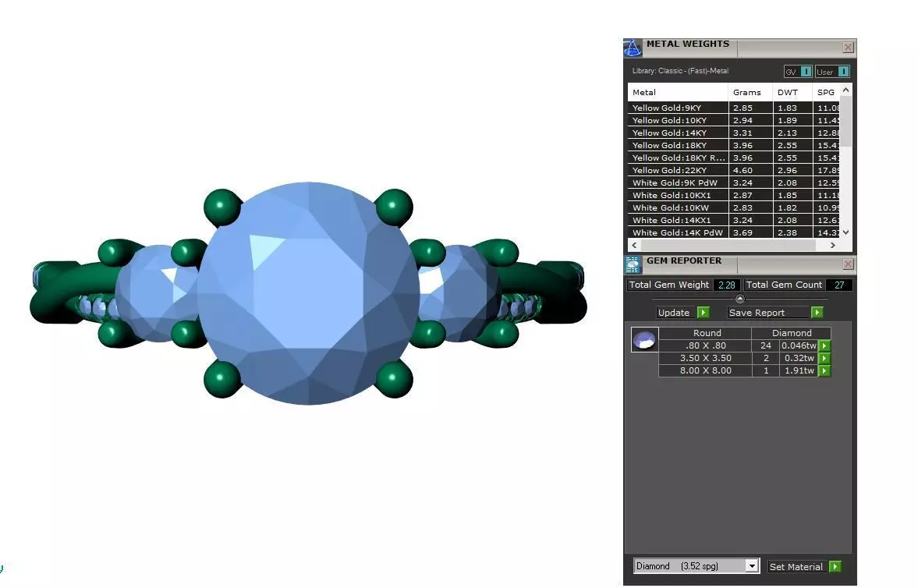Select the Yellow Gold:22KY row
The height and width of the screenshot is (588, 918).
click(x=734, y=171)
